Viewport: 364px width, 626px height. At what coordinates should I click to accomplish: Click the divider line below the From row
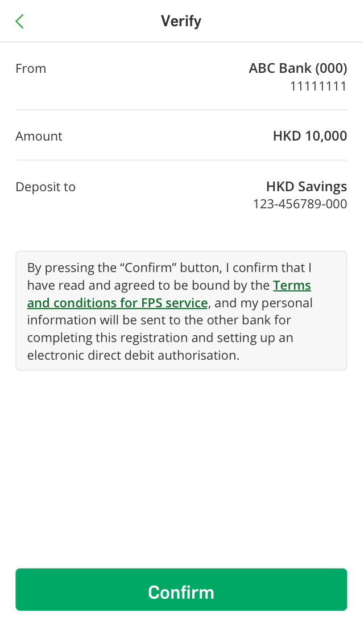[181, 110]
